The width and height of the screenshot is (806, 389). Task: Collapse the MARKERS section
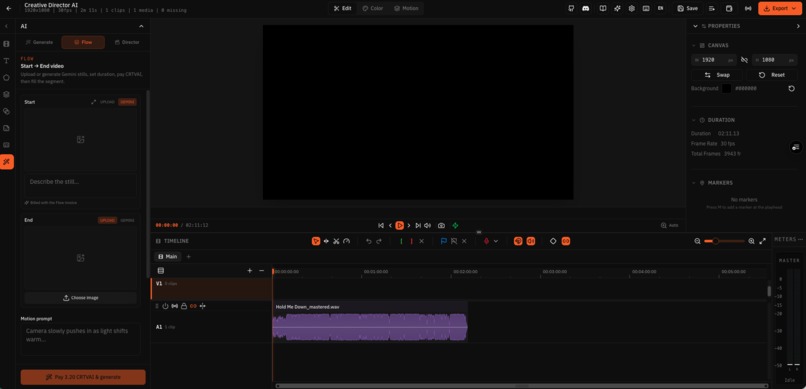[694, 183]
